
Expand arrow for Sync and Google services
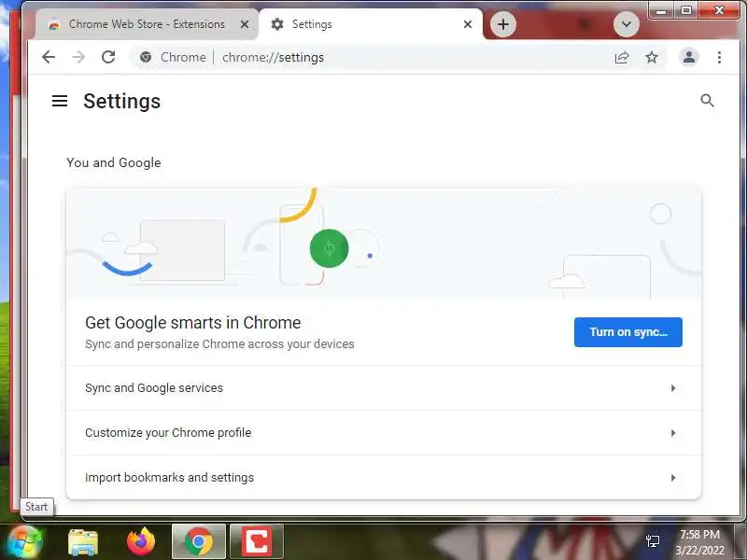pos(673,388)
